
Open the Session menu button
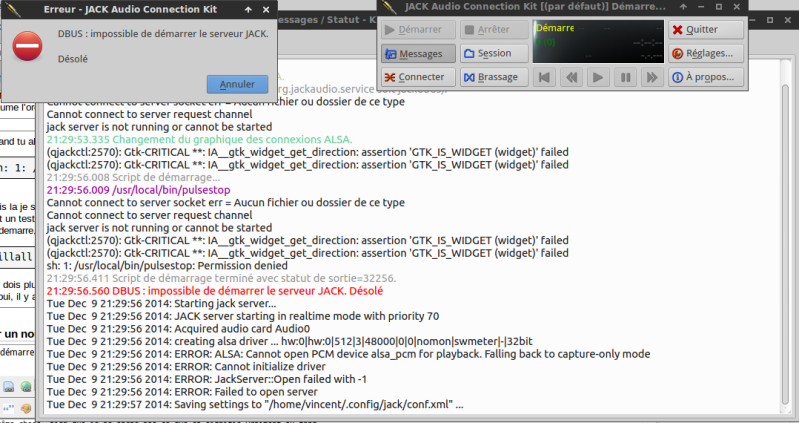494,54
